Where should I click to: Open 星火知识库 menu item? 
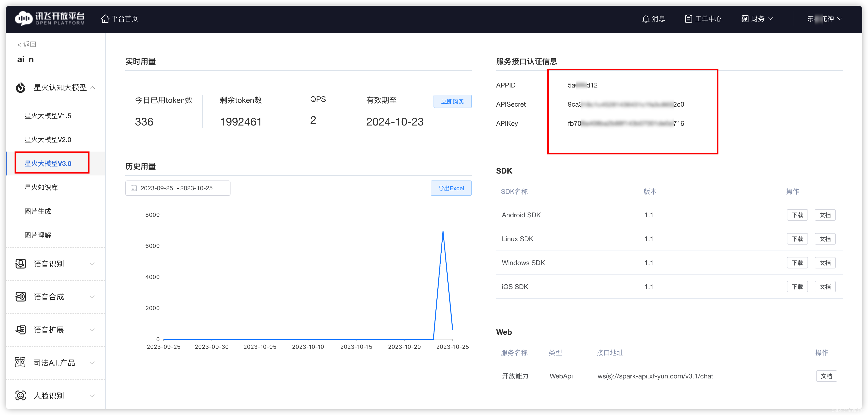click(41, 188)
